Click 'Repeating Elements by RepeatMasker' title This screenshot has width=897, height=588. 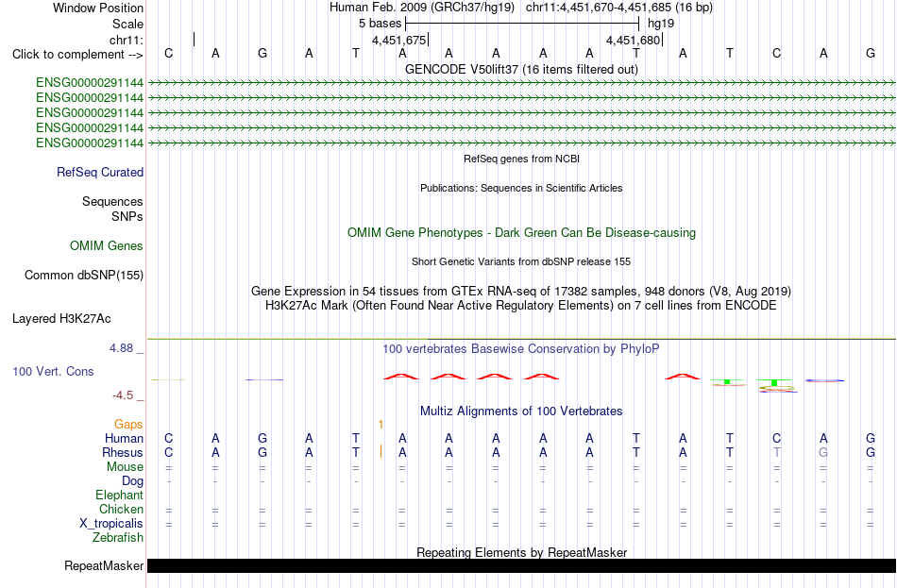[x=521, y=552]
